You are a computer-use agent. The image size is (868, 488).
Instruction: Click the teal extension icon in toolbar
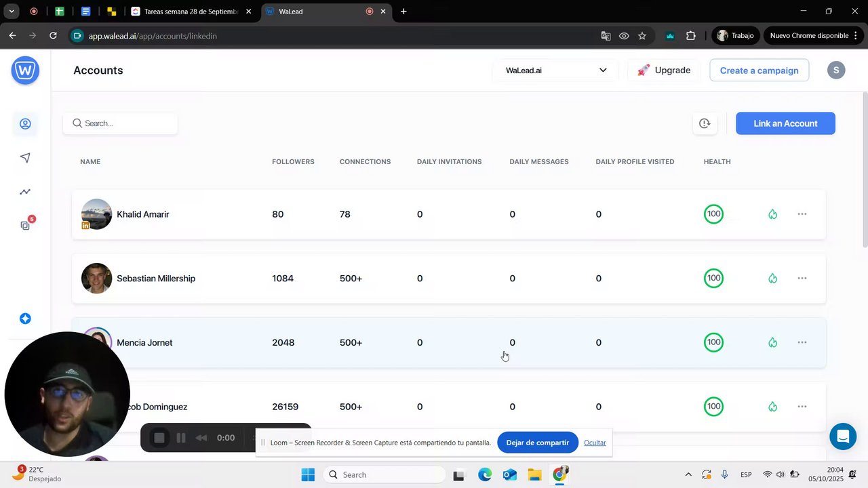tap(670, 36)
